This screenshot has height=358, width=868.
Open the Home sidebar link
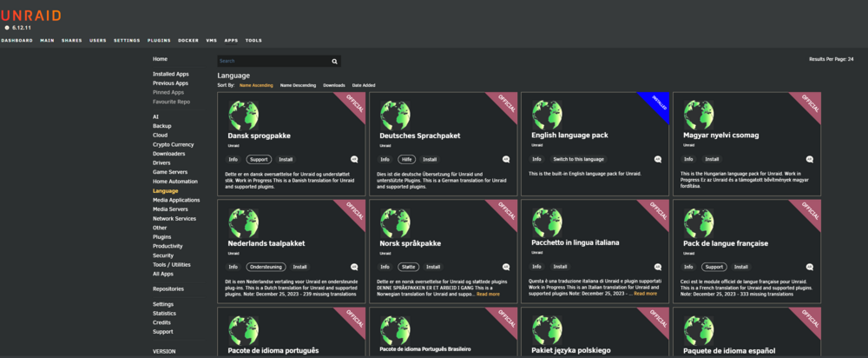[160, 59]
